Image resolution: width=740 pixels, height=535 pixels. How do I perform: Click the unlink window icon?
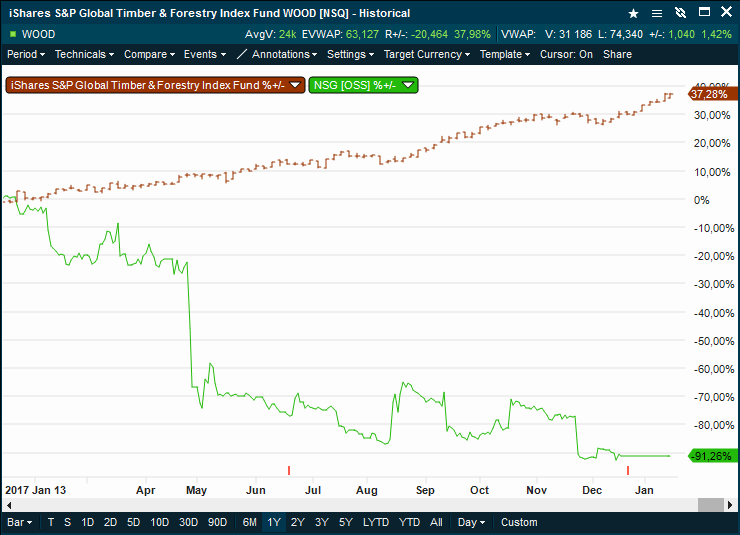tap(680, 13)
